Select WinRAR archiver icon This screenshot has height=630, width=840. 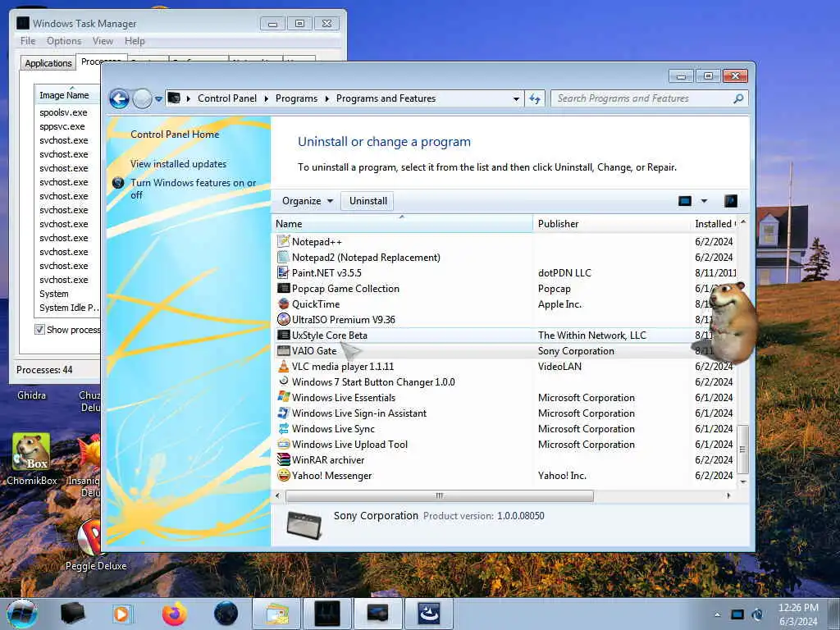283,459
